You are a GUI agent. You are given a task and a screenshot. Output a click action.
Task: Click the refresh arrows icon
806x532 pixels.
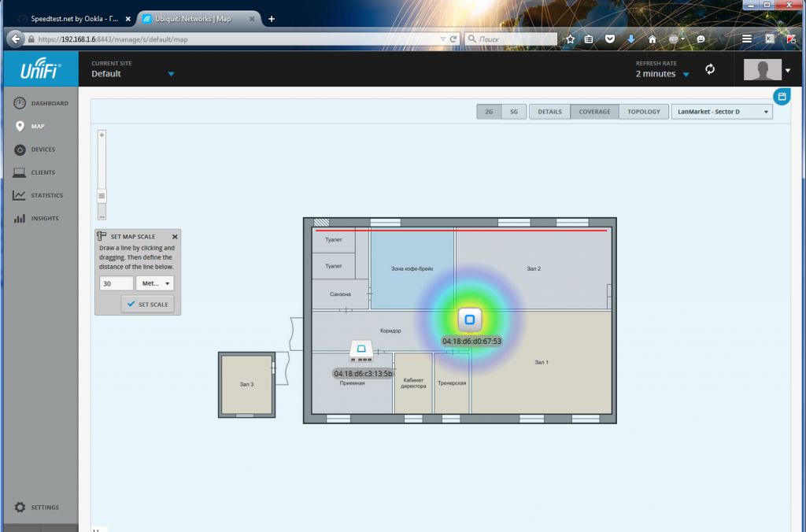710,69
